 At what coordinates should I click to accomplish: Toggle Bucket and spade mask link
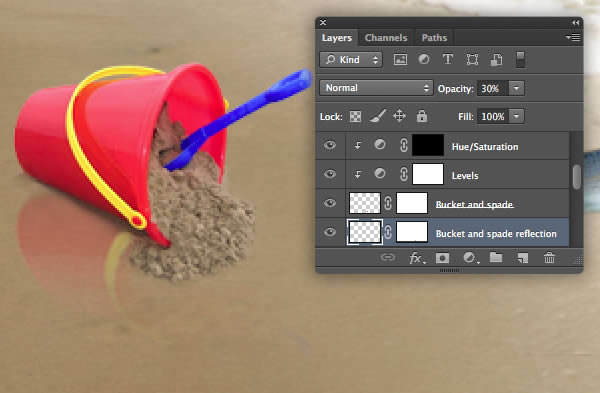tap(388, 203)
